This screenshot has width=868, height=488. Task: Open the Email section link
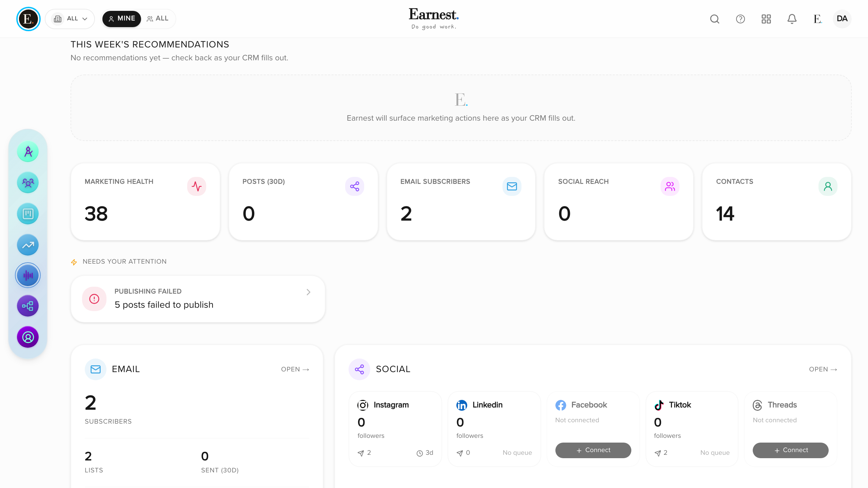point(295,369)
